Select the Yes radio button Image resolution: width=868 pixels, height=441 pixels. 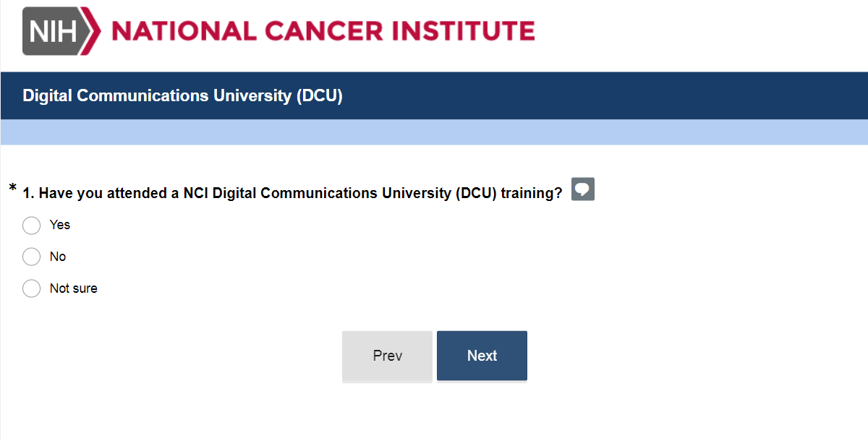coord(31,226)
